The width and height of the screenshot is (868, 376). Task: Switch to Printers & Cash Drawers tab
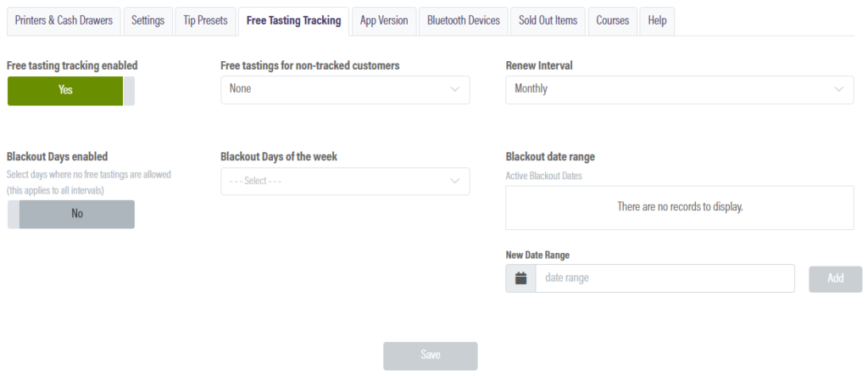(x=64, y=21)
